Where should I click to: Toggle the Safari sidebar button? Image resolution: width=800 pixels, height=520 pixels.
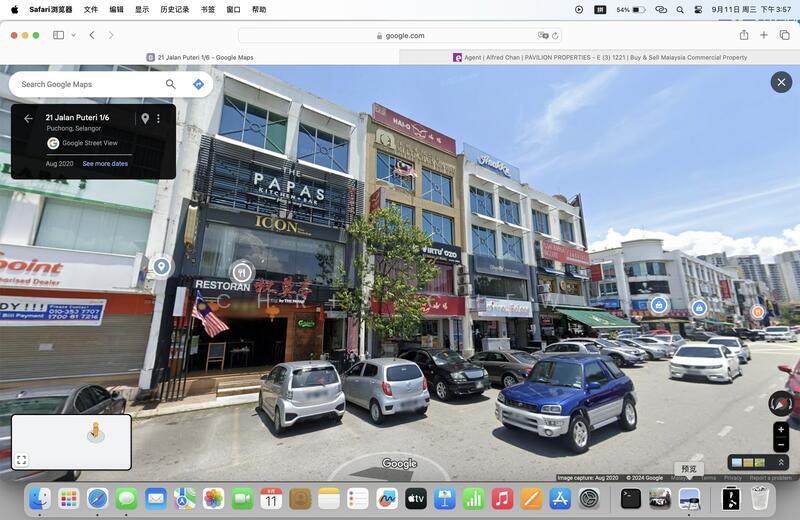[x=59, y=35]
